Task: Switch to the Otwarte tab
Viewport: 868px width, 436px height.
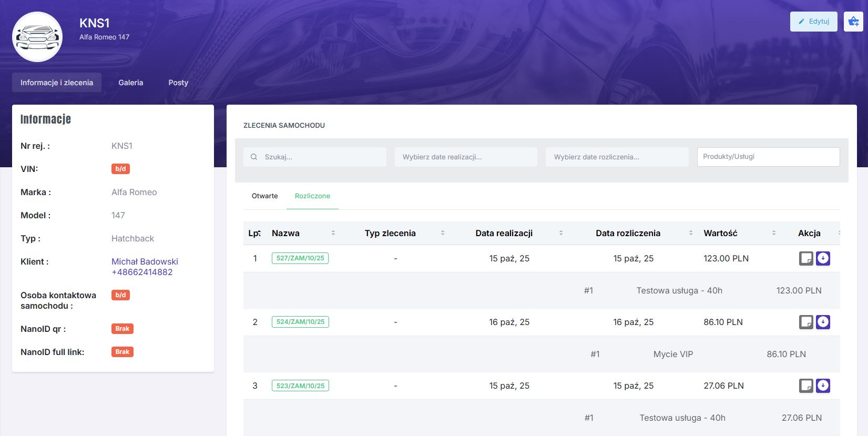Action: 264,196
